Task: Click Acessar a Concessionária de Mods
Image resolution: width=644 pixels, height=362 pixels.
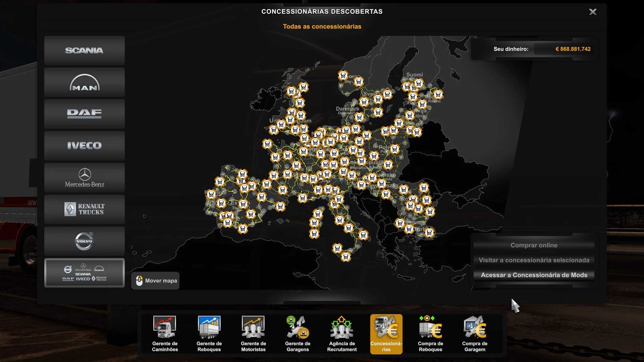Action: (x=534, y=275)
